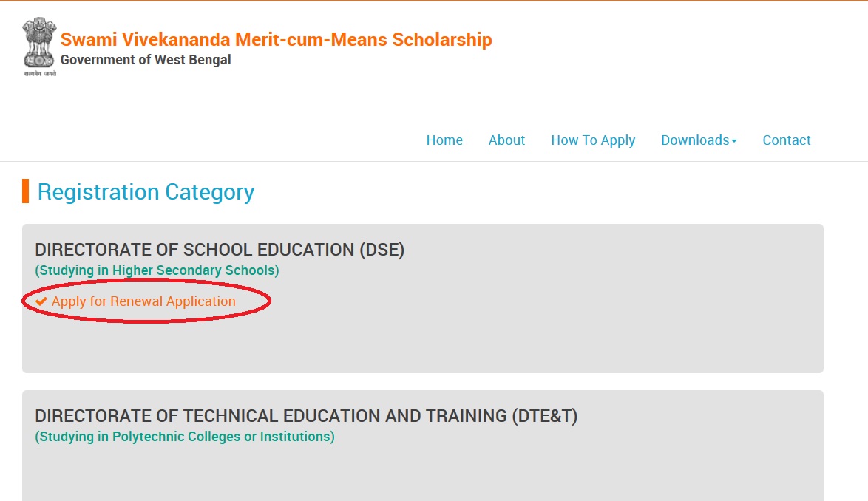This screenshot has width=868, height=501.
Task: Select the Directorate of School Education (DSE) heading
Action: [220, 250]
